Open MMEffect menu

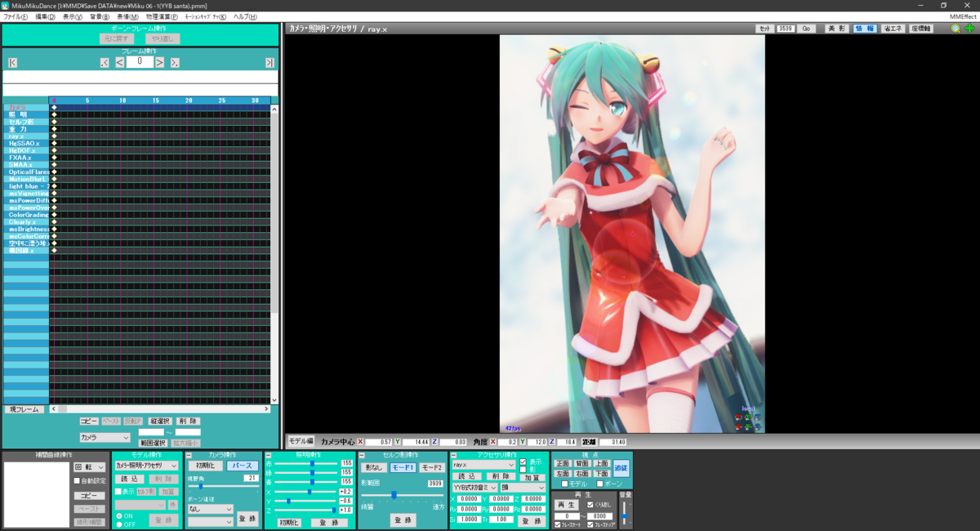(961, 16)
